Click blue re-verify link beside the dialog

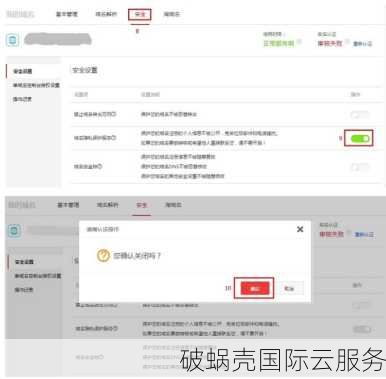(364, 235)
